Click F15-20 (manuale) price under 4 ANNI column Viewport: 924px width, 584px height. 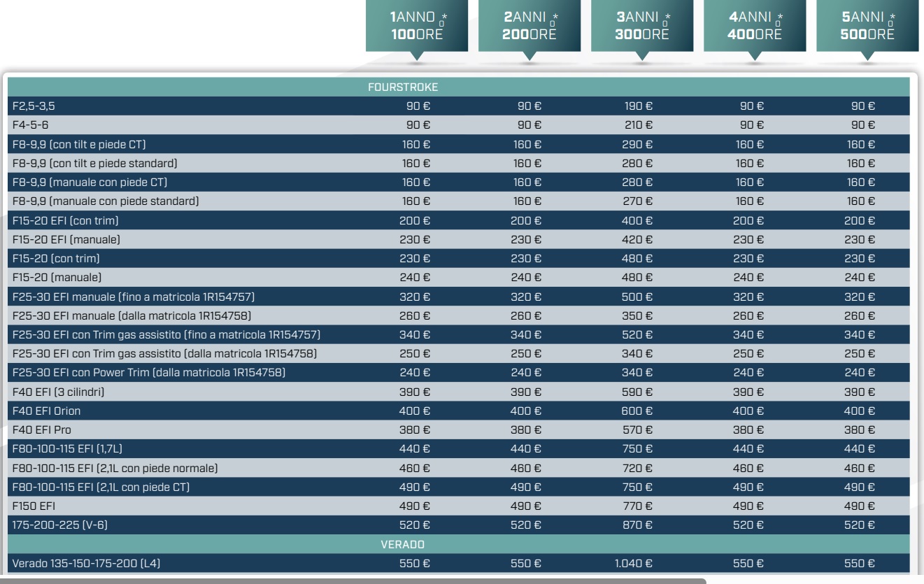tap(748, 278)
